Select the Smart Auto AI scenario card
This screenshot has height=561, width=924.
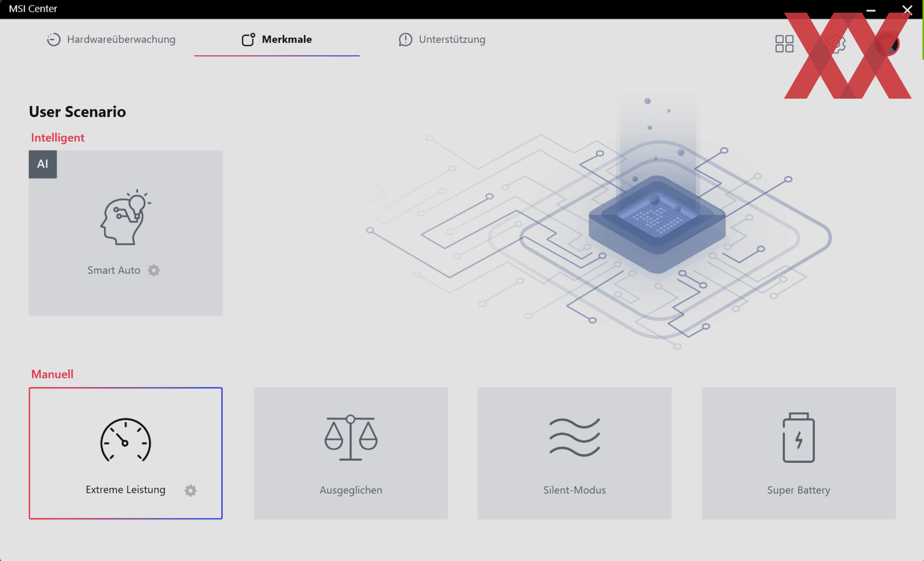(126, 233)
